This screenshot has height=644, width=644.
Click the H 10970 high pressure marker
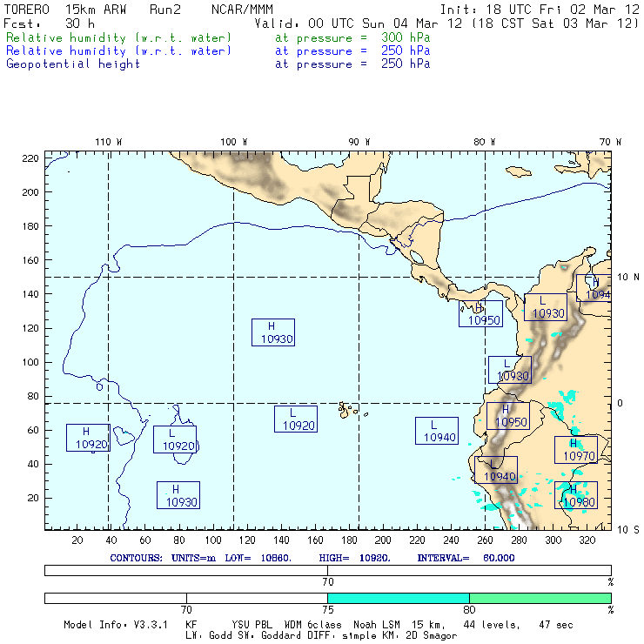pos(576,450)
